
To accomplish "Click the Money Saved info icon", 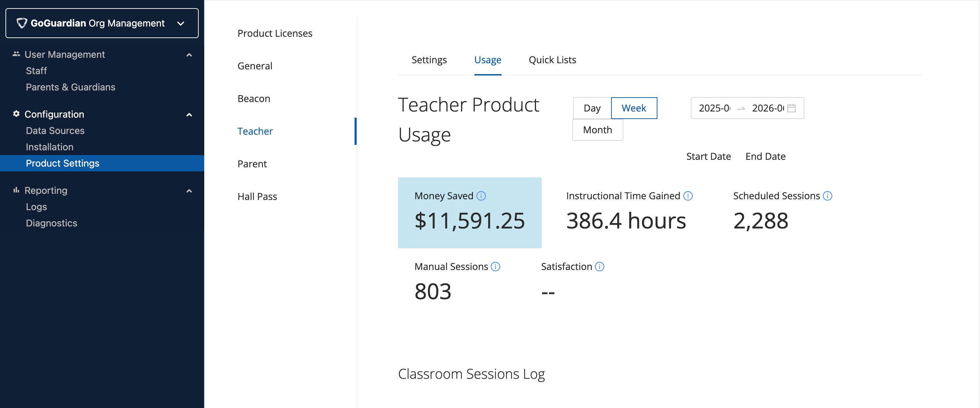I will (481, 196).
